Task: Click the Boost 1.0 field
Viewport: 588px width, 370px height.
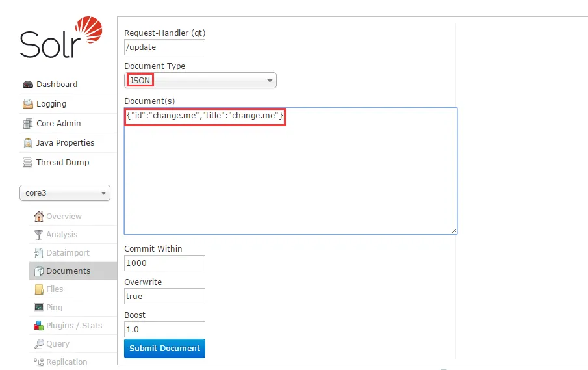Action: tap(164, 330)
